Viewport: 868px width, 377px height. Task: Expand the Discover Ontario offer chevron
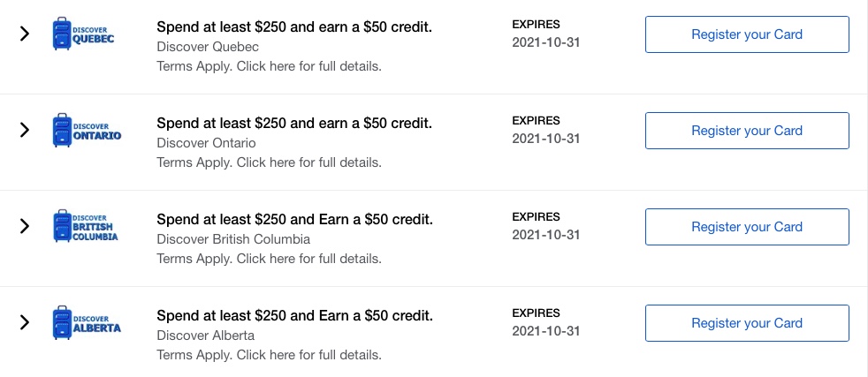pyautogui.click(x=25, y=131)
